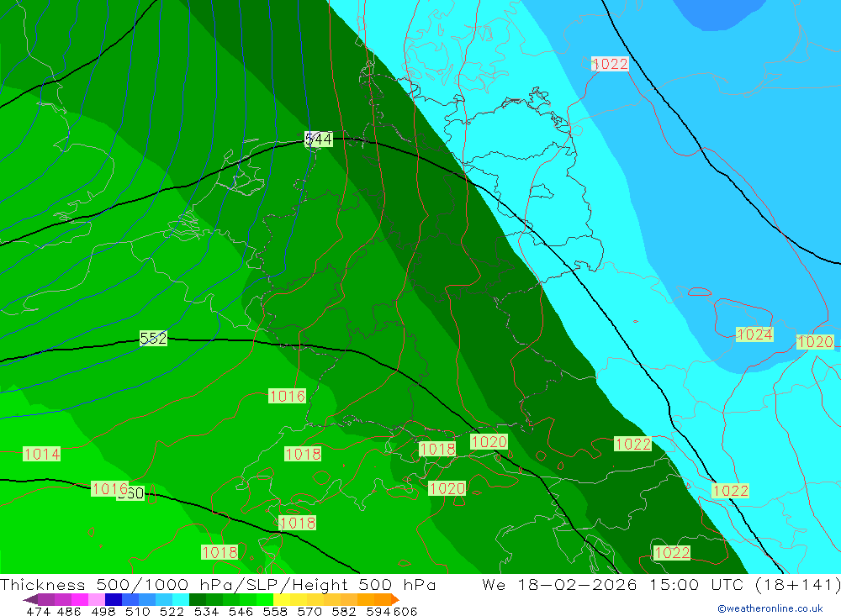
Task: Click legend value 546
Action: 241,611
